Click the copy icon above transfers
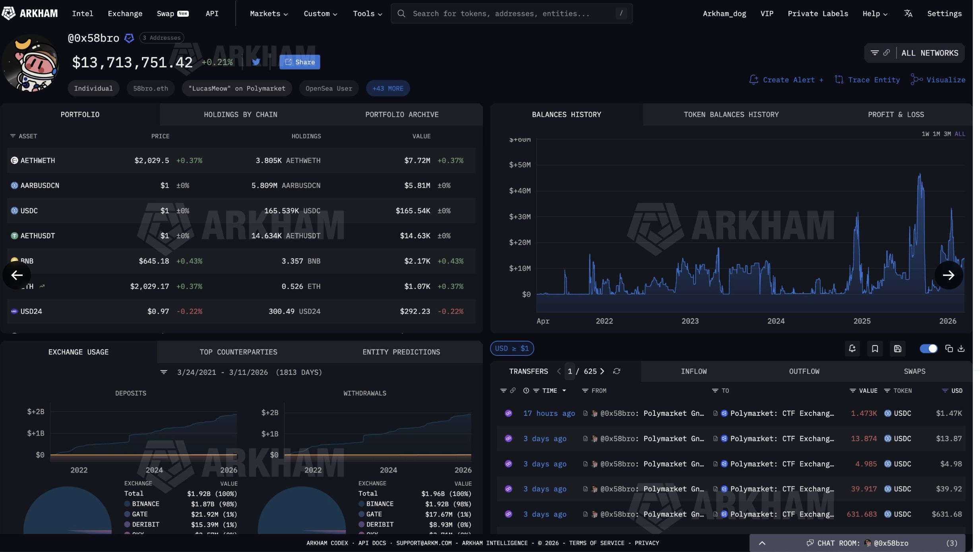This screenshot has width=980, height=552. coord(949,349)
